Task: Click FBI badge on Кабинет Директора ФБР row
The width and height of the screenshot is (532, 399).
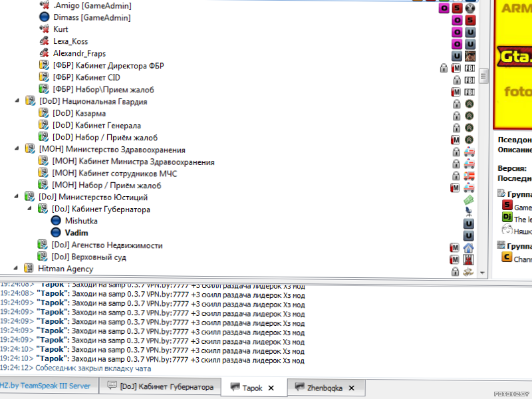Action: [x=469, y=68]
